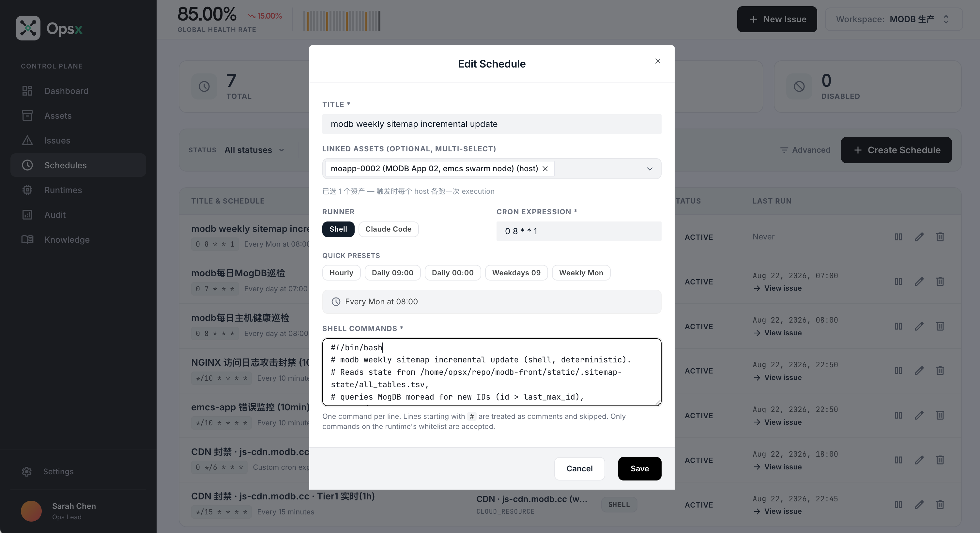This screenshot has height=533, width=980.
Task: Edit the NGINX 访问日志攻击封禁 schedule
Action: click(919, 371)
